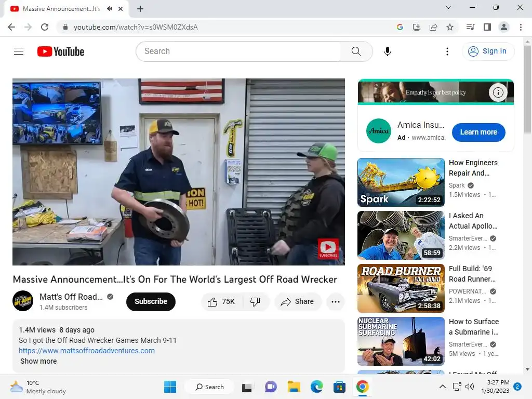Click 'POWERNAT...' channel name
The height and width of the screenshot is (399, 532).
[x=467, y=291]
